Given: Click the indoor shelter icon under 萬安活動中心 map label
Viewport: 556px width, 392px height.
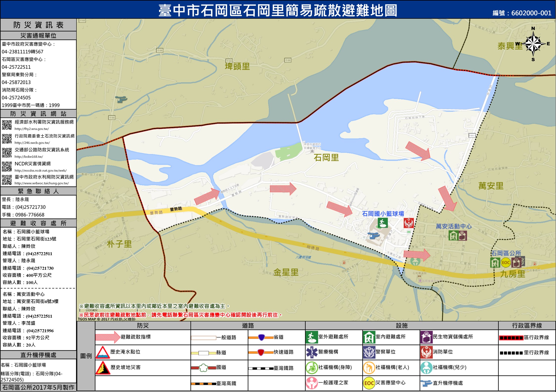Looking at the screenshot, I should coord(453,235).
